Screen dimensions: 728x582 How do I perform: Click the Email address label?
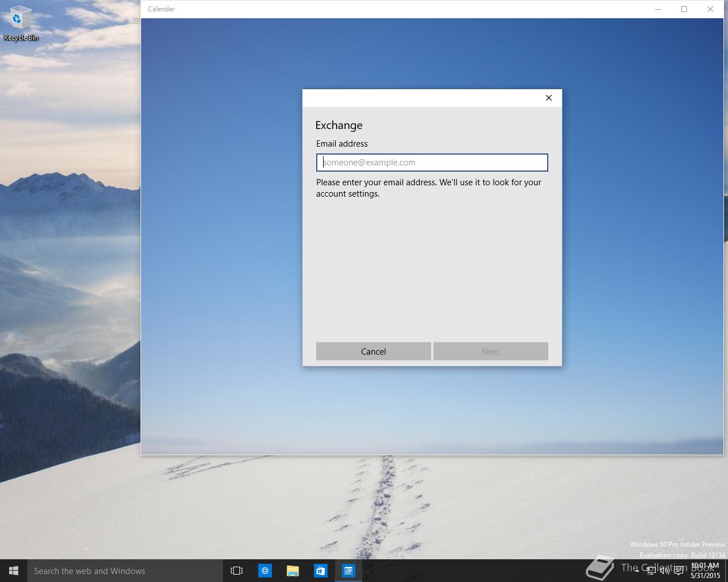point(342,144)
